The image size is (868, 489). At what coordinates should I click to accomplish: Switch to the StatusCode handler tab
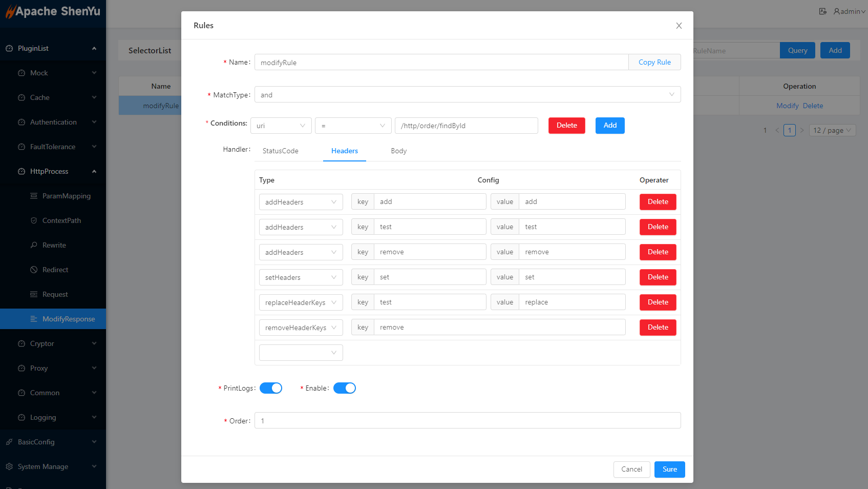(x=280, y=151)
